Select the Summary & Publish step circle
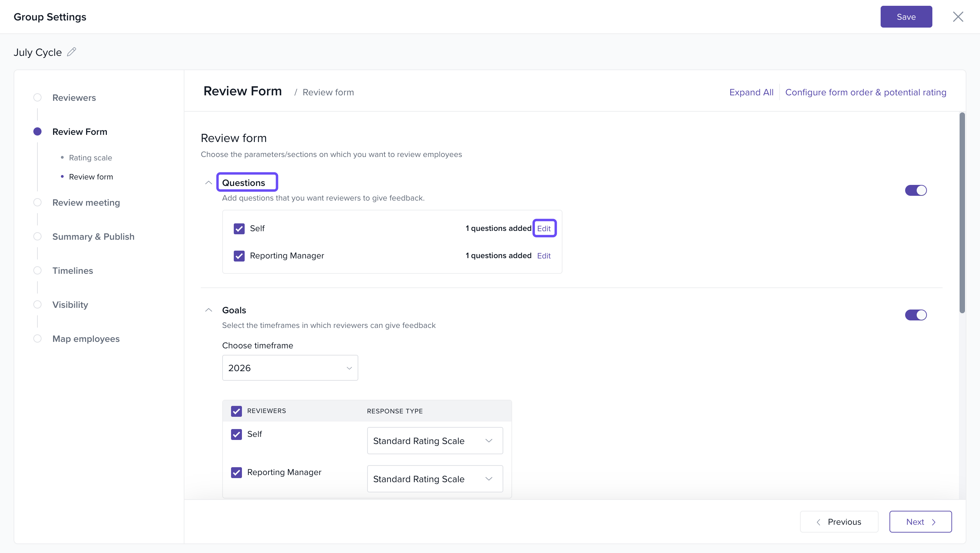The height and width of the screenshot is (553, 980). 37,236
